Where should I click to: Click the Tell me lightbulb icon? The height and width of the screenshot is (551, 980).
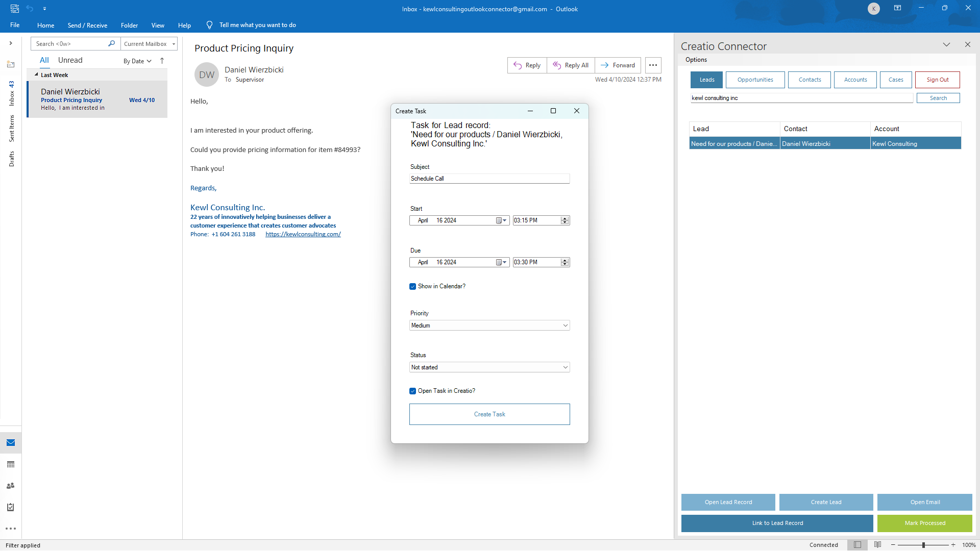coord(209,25)
